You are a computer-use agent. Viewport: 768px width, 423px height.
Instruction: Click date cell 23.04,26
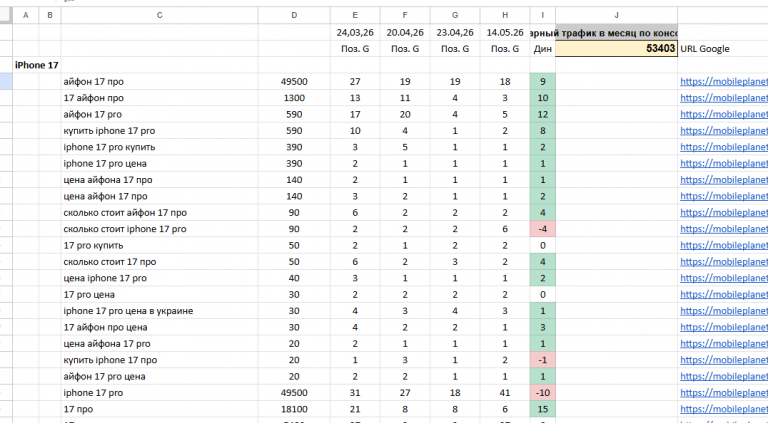(455, 32)
